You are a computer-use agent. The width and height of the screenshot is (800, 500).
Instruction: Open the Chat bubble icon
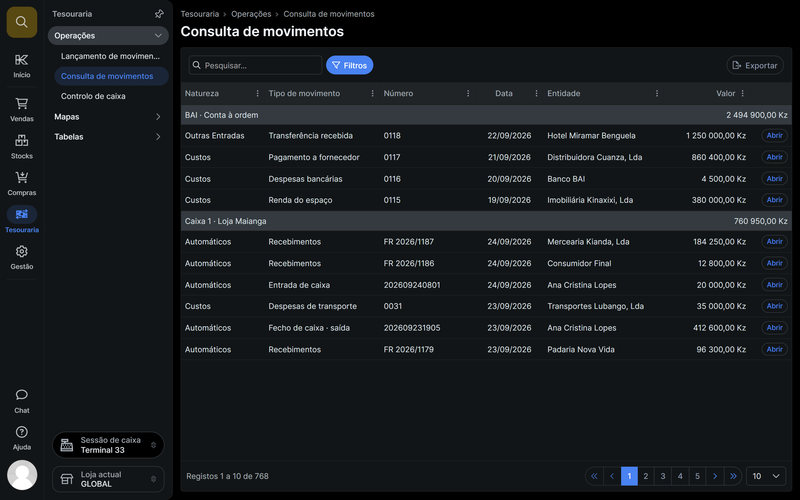tap(21, 394)
